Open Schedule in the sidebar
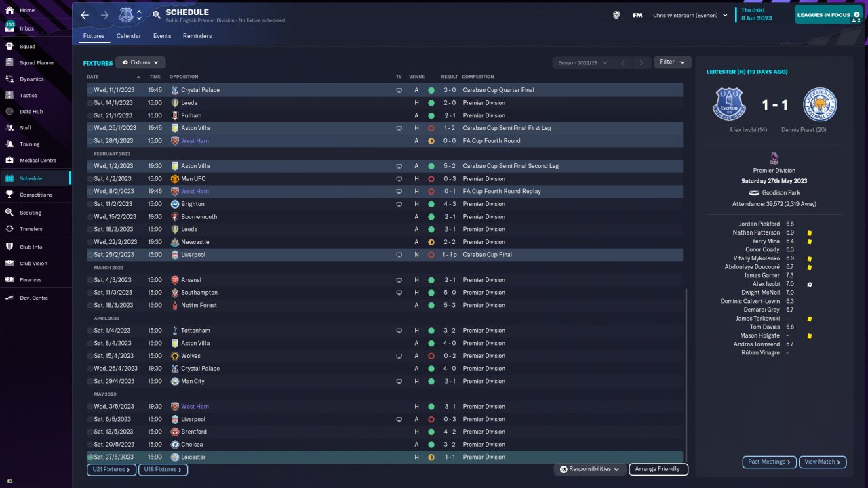The width and height of the screenshot is (868, 488). (x=35, y=178)
